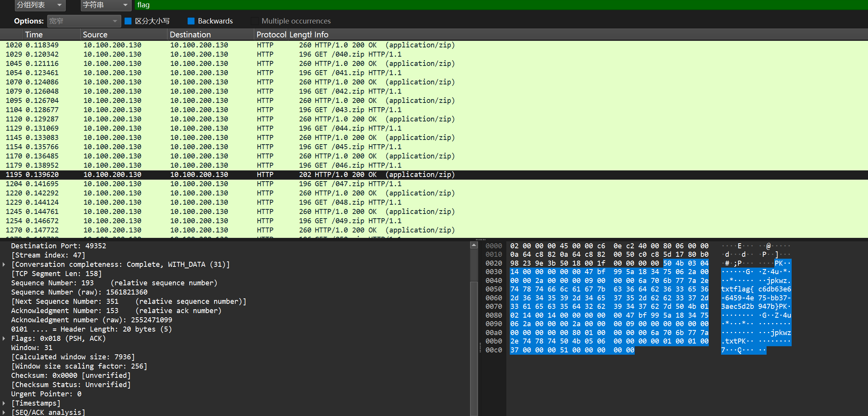Click ASCII text "txtflag{" in hex pane
This screenshot has width=868, height=416.
(x=737, y=289)
